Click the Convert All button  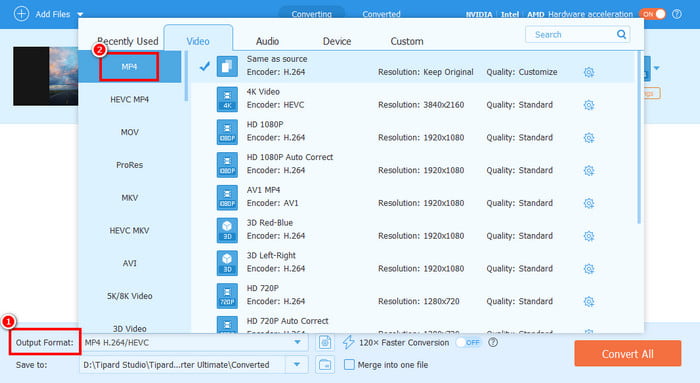pos(628,354)
